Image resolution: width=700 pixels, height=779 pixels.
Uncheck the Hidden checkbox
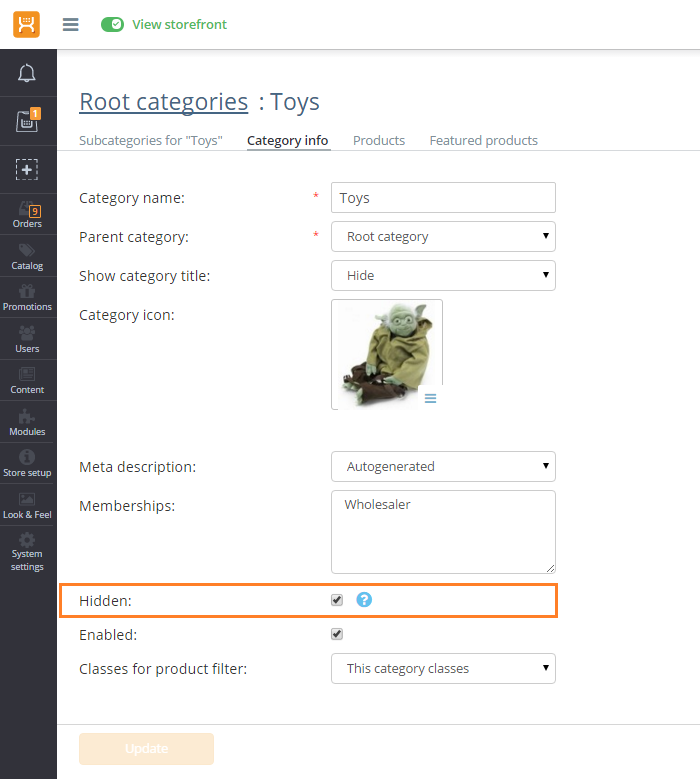(337, 600)
